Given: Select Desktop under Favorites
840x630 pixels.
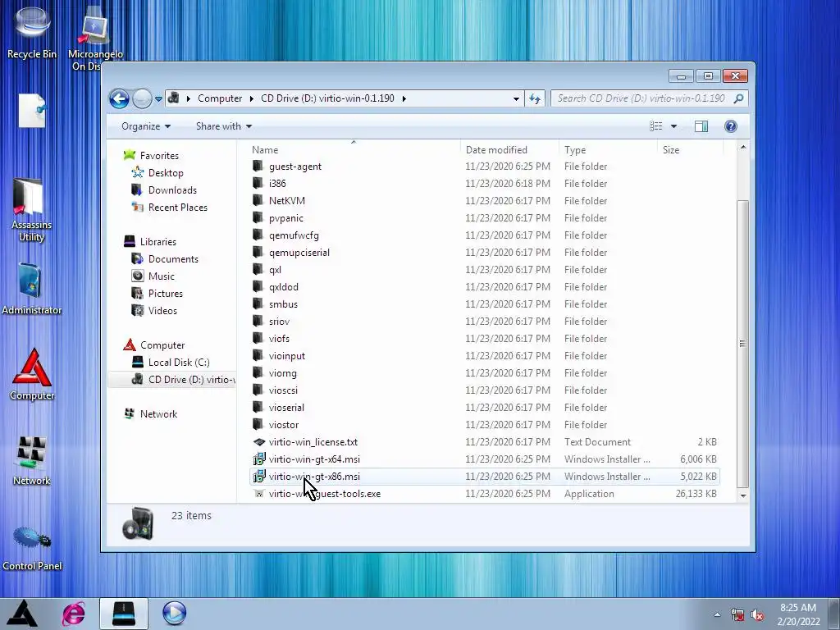Looking at the screenshot, I should point(166,173).
